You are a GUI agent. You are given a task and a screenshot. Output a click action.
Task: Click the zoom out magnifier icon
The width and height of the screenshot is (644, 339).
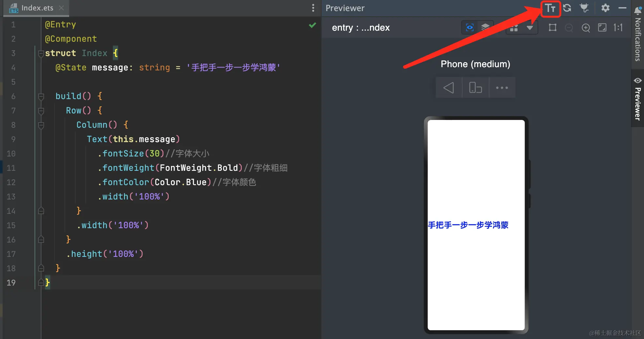pyautogui.click(x=569, y=28)
